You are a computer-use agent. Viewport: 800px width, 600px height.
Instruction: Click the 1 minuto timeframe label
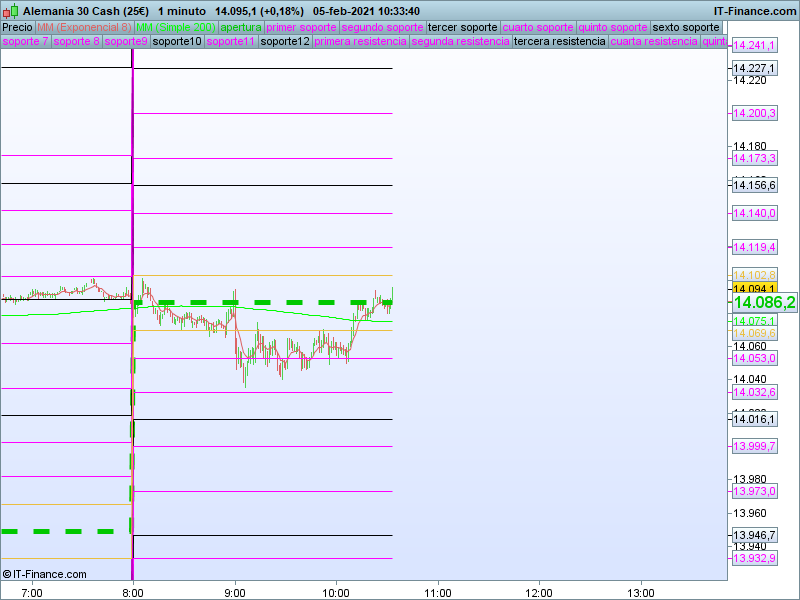[182, 10]
